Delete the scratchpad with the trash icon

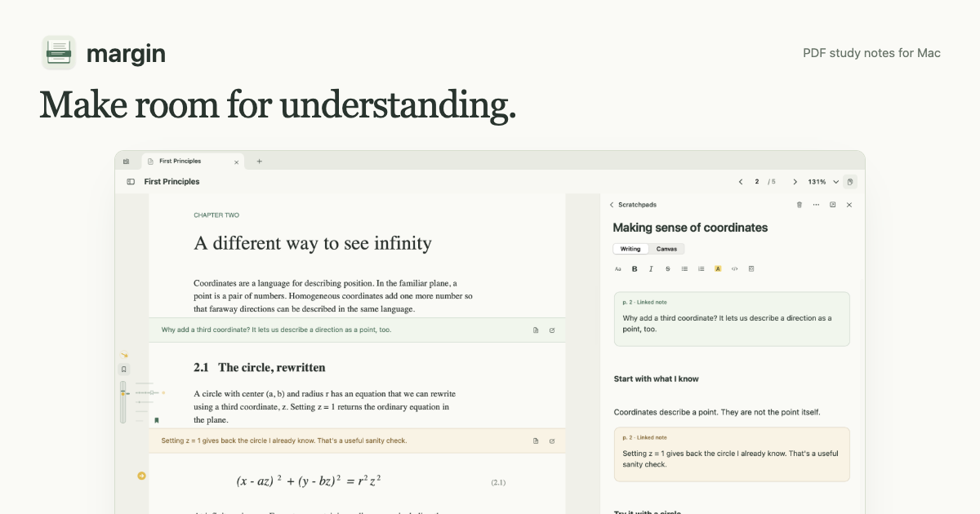click(x=800, y=205)
